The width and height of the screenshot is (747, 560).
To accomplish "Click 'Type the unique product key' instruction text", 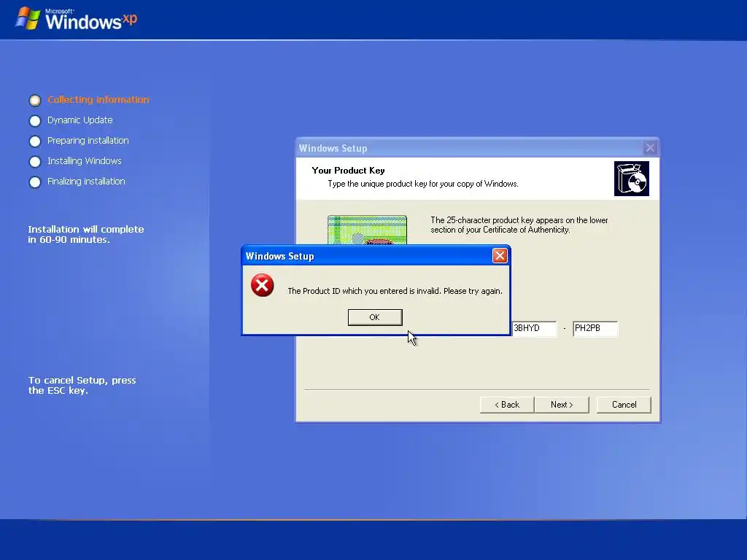I will pos(423,184).
